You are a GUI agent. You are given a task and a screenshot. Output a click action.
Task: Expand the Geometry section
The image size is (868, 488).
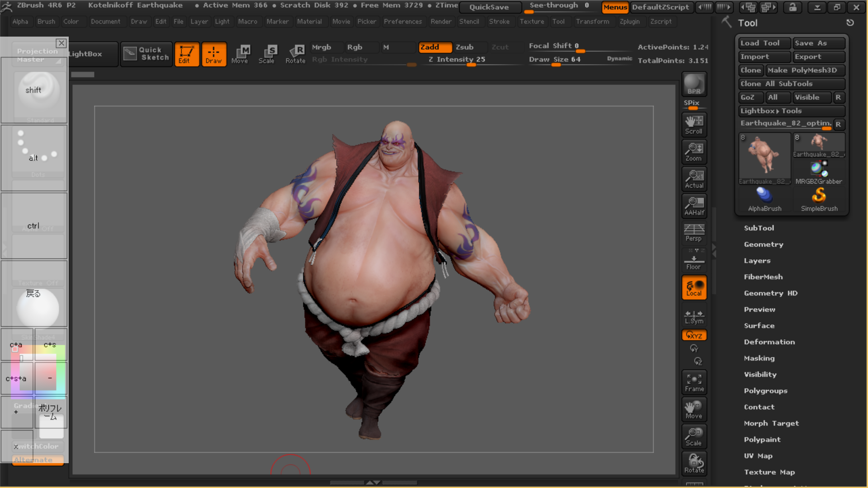click(x=763, y=244)
